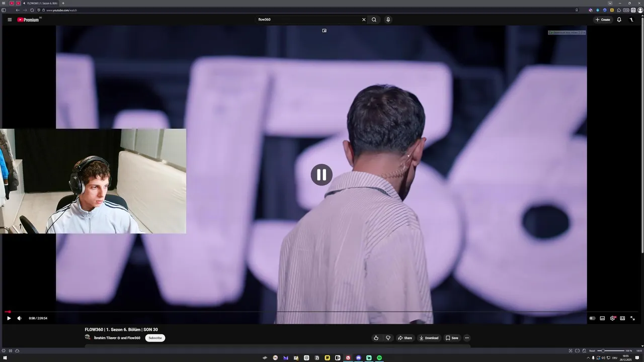
Task: Expand the tab list dropdown arrow
Action: click(x=610, y=3)
